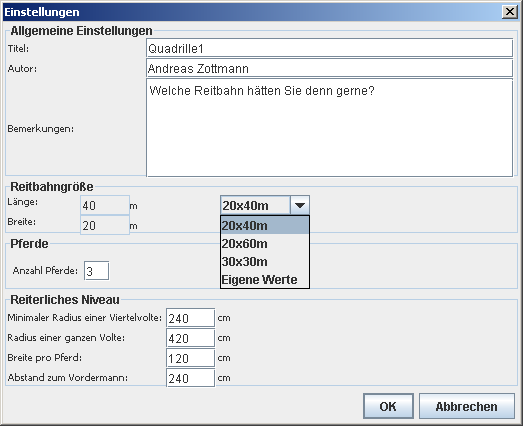Close the Einstellungen dialog window
This screenshot has height=426, width=523.
(510, 12)
